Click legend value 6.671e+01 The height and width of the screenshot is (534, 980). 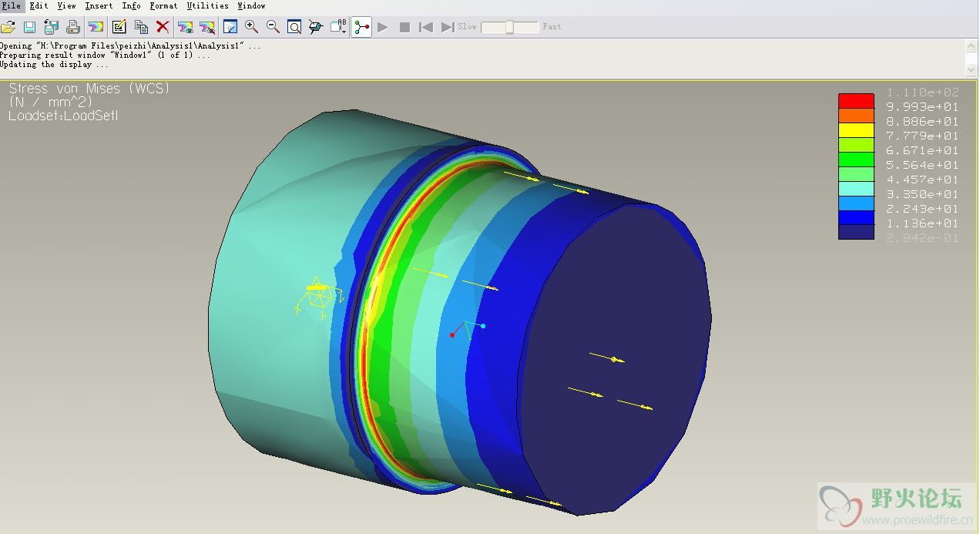pyautogui.click(x=923, y=151)
